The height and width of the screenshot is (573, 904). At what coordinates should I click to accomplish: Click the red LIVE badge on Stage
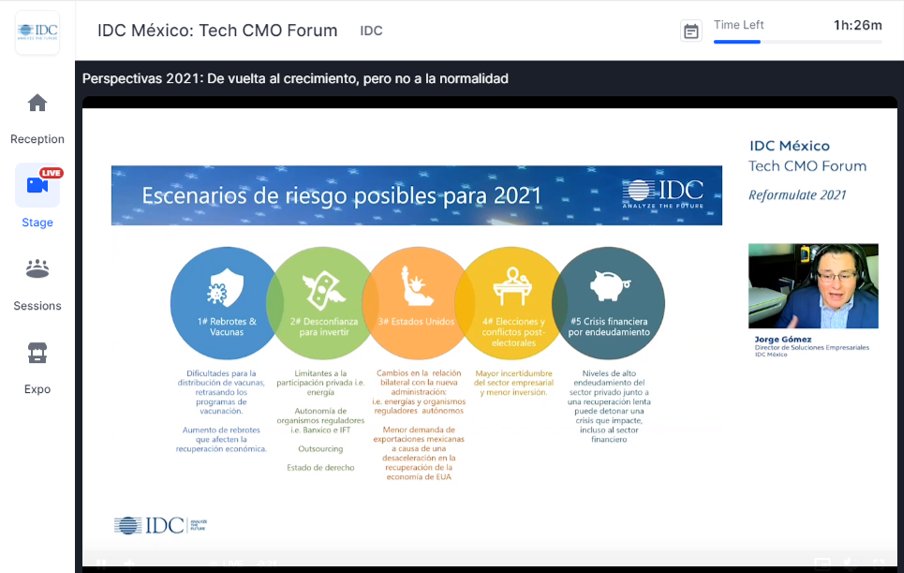(51, 172)
